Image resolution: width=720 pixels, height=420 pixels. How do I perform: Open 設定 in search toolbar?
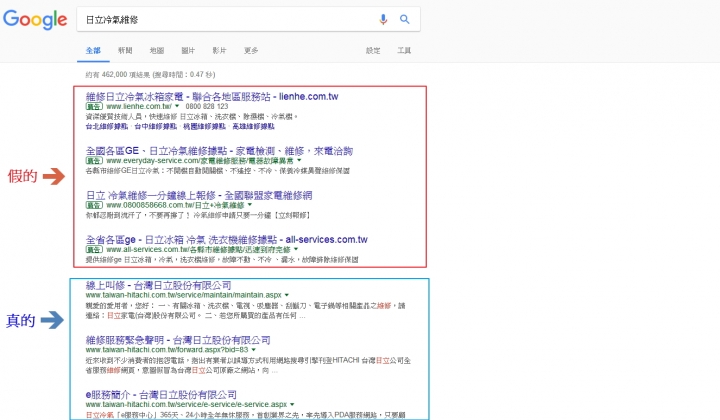click(x=373, y=50)
